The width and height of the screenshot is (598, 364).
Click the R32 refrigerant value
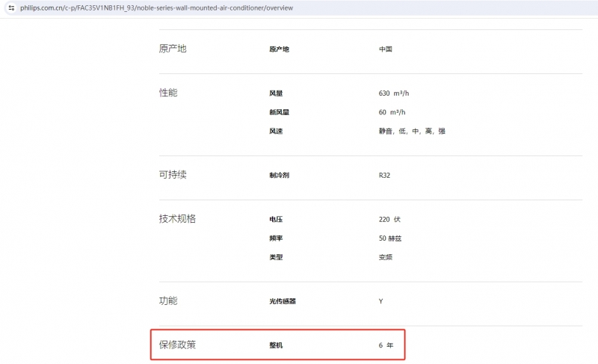[x=384, y=176]
